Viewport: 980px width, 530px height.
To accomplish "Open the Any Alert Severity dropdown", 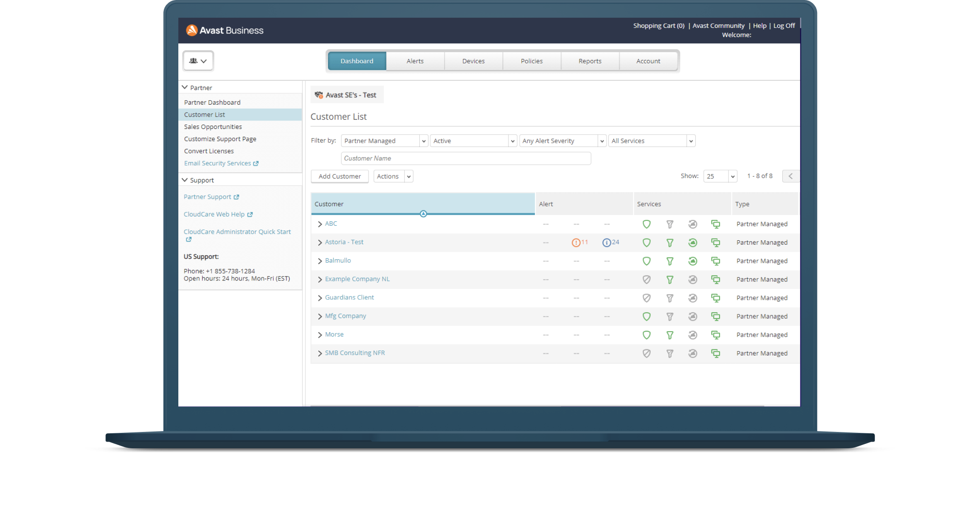I will pyautogui.click(x=562, y=141).
